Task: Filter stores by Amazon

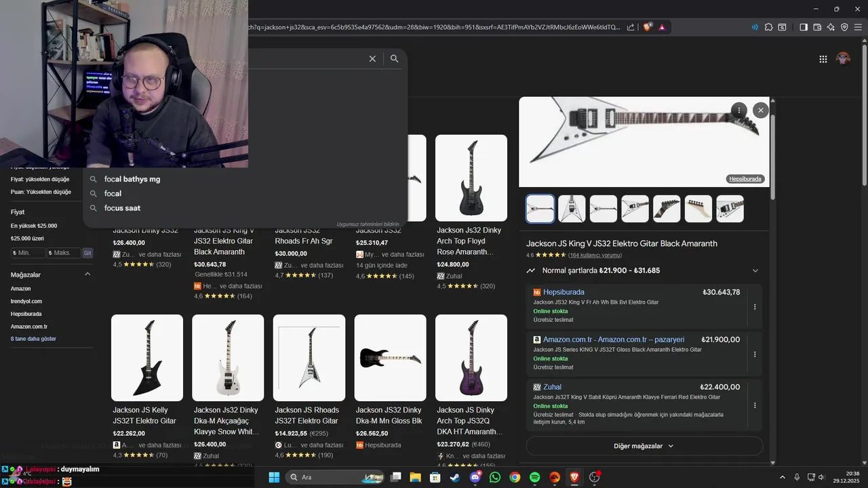Action: point(20,289)
